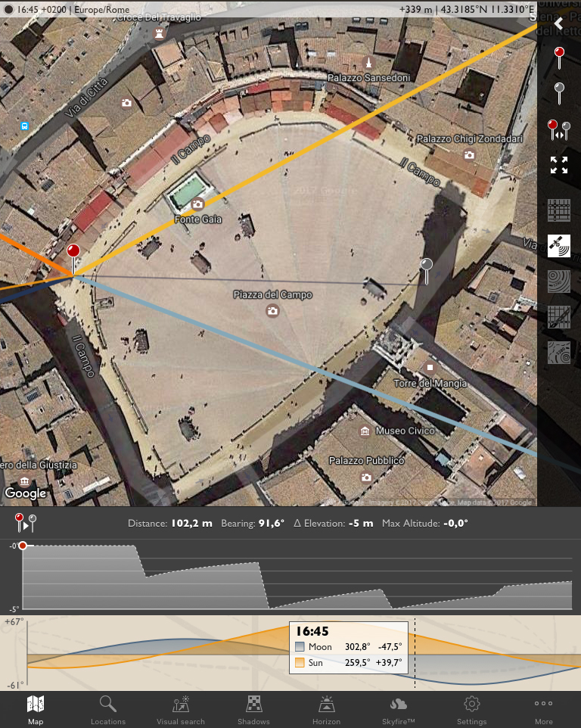Tap the Bearing 91,6° readout
The height and width of the screenshot is (728, 581).
pos(253,523)
